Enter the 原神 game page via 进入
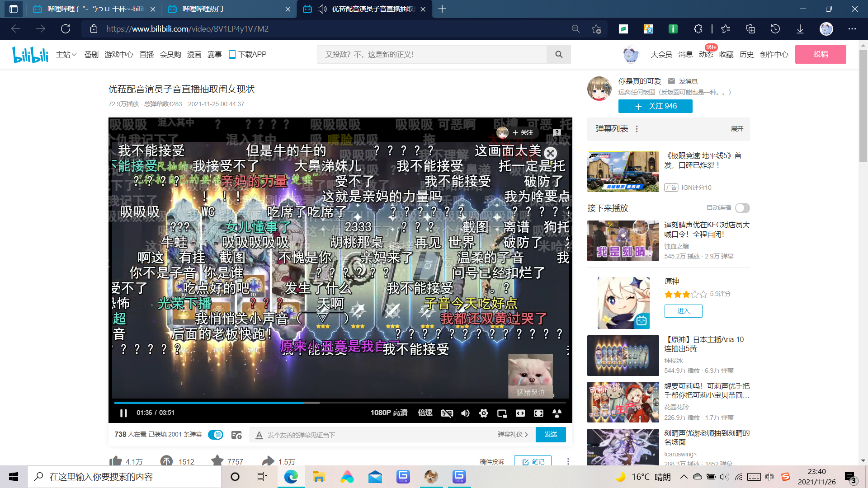The height and width of the screenshot is (488, 868). [683, 311]
